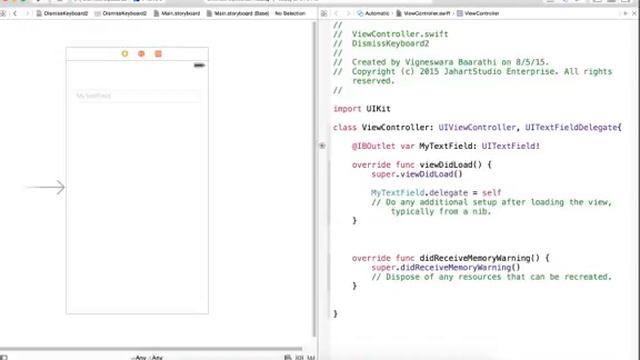Go forward in the assistant editor jump bar
Image resolution: width=640 pixels, height=360 pixels.
(348, 13)
